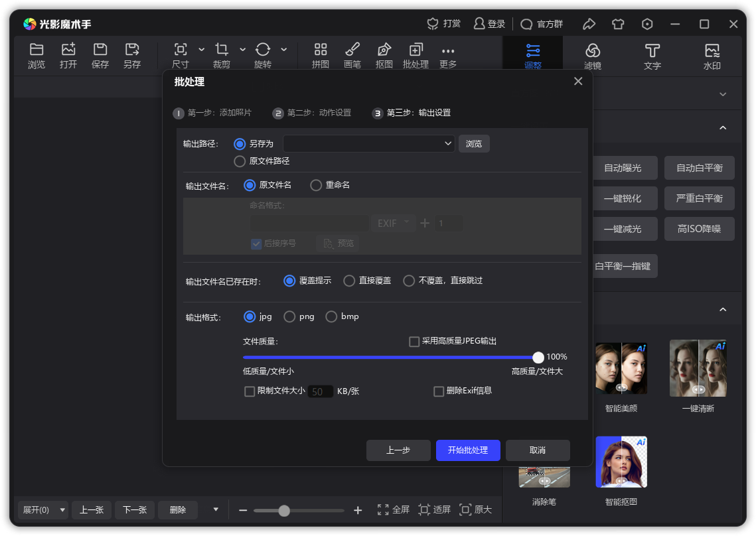Enable the 删除Exif信息 option
This screenshot has height=536, width=756.
(x=439, y=391)
